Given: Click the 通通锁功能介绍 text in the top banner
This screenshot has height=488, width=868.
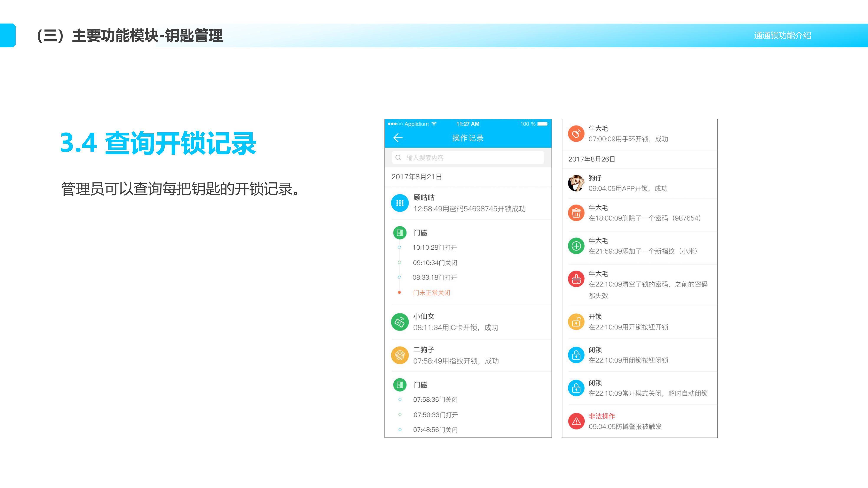Looking at the screenshot, I should (783, 35).
